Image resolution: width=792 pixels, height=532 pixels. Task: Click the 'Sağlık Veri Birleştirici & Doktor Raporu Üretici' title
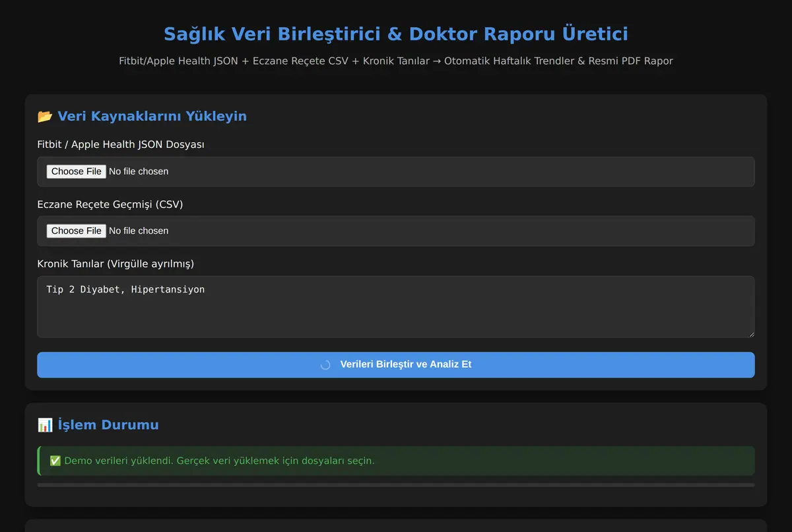click(396, 34)
